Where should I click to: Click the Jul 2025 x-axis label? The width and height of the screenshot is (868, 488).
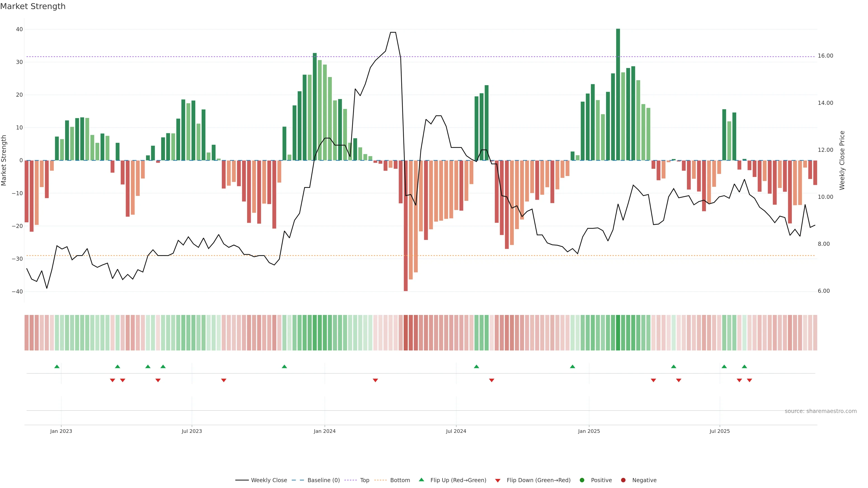click(719, 431)
